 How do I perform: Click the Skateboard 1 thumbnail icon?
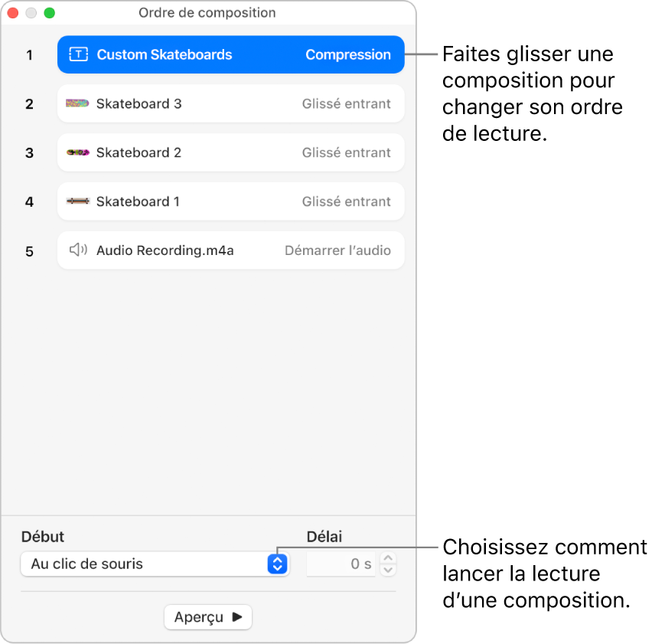[77, 201]
